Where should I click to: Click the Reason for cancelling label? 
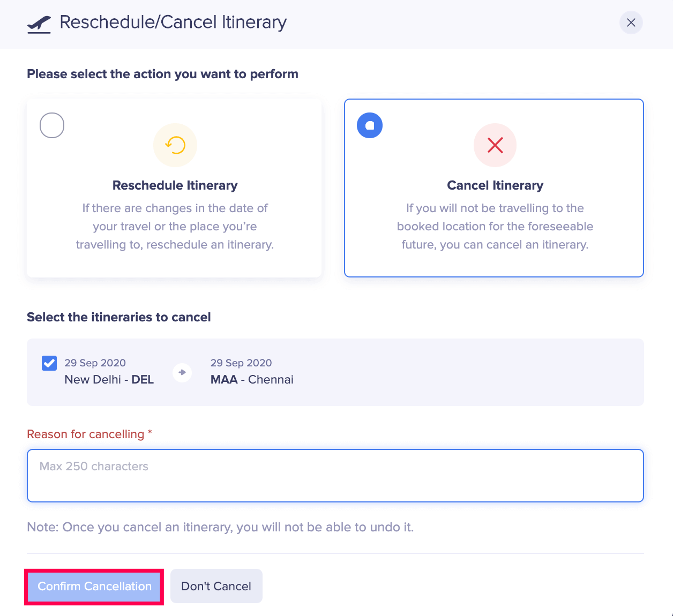click(x=86, y=434)
